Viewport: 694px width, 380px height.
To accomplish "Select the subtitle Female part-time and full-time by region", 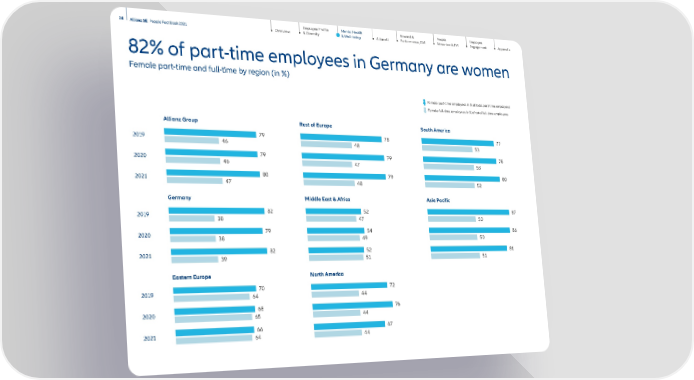I will pos(209,69).
